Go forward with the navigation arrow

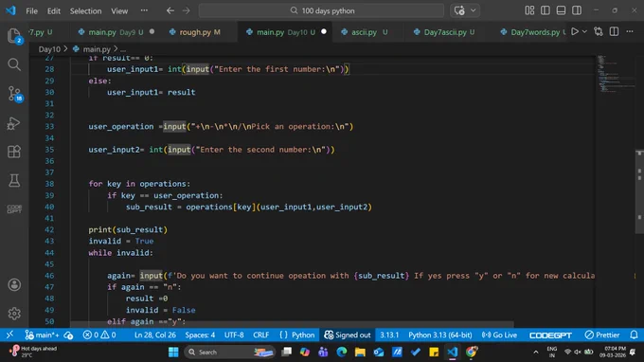pyautogui.click(x=186, y=10)
